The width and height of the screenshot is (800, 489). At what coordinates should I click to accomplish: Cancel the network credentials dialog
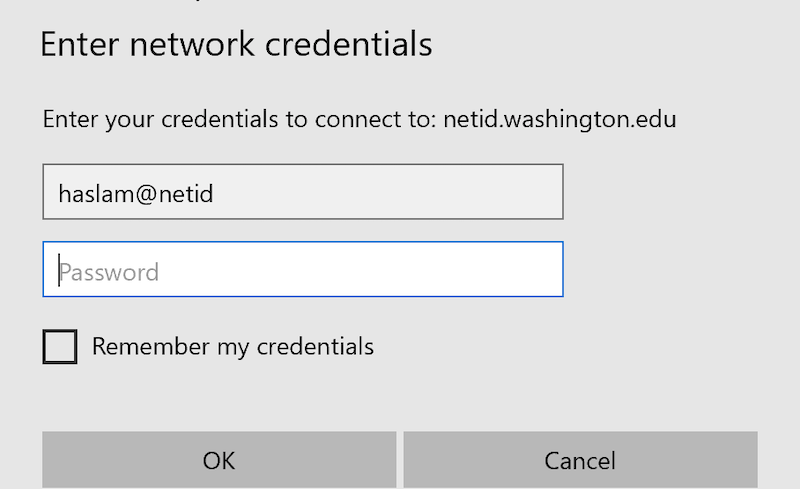click(580, 460)
